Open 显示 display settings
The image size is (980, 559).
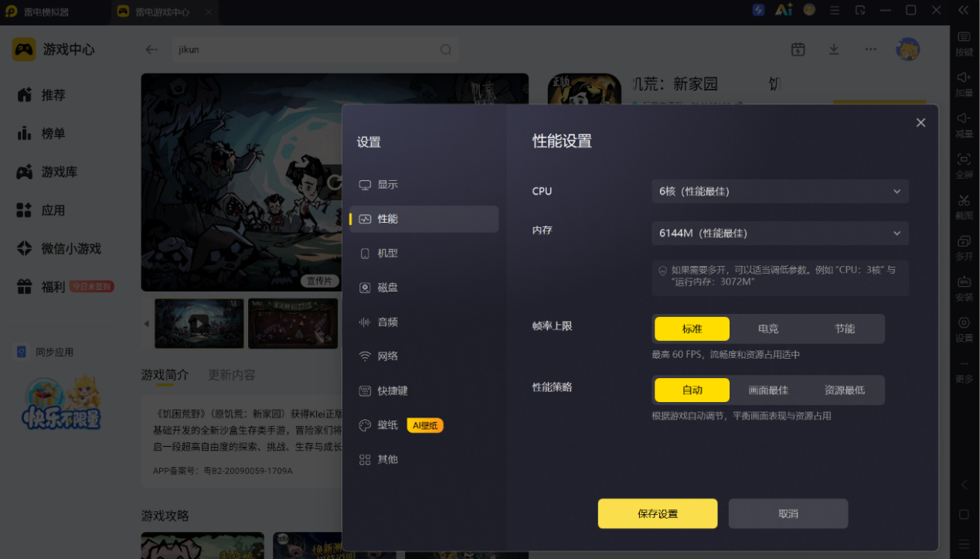point(424,185)
